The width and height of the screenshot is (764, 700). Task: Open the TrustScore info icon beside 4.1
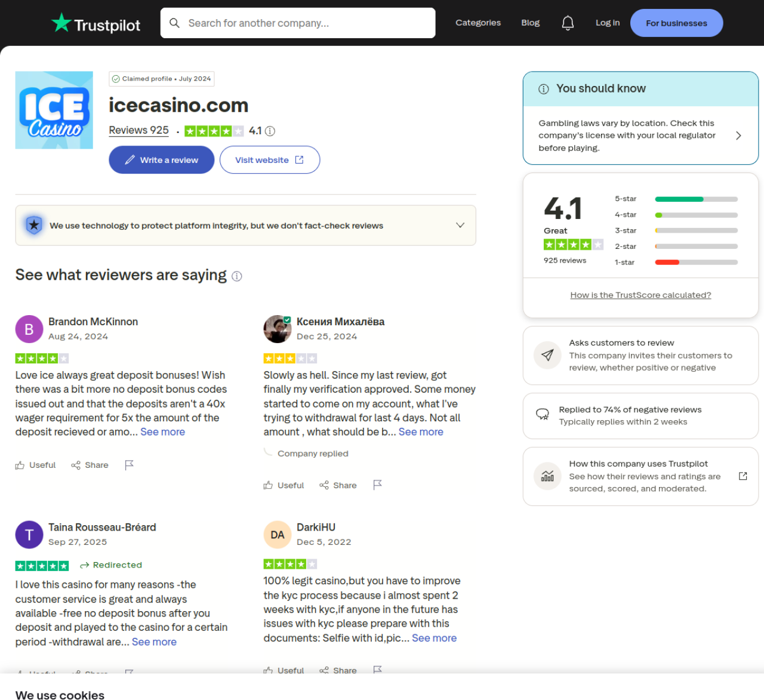tap(270, 131)
